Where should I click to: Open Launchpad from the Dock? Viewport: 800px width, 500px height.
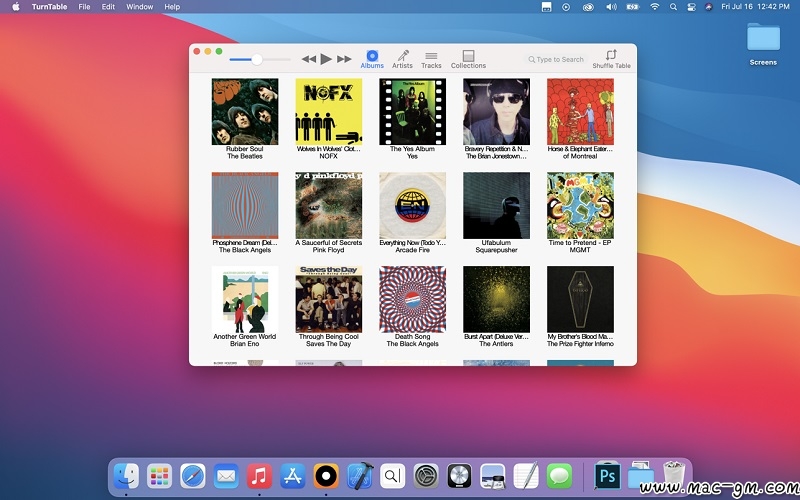click(159, 476)
